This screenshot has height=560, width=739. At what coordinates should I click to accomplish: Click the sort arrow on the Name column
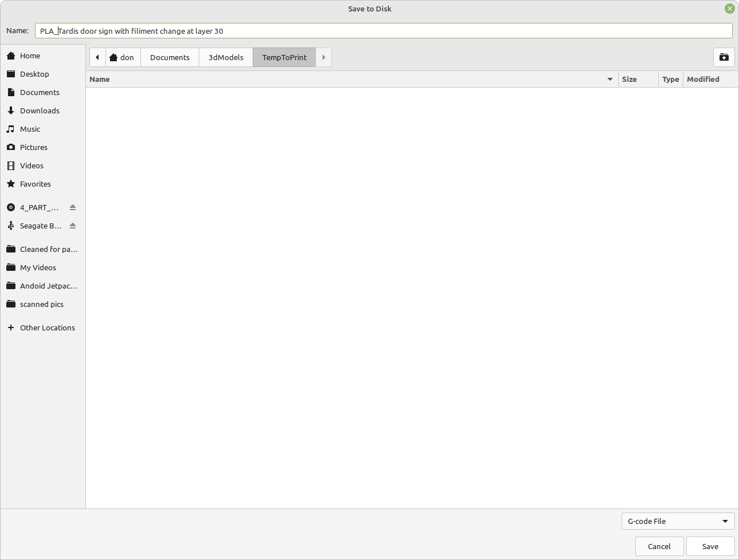coord(609,79)
